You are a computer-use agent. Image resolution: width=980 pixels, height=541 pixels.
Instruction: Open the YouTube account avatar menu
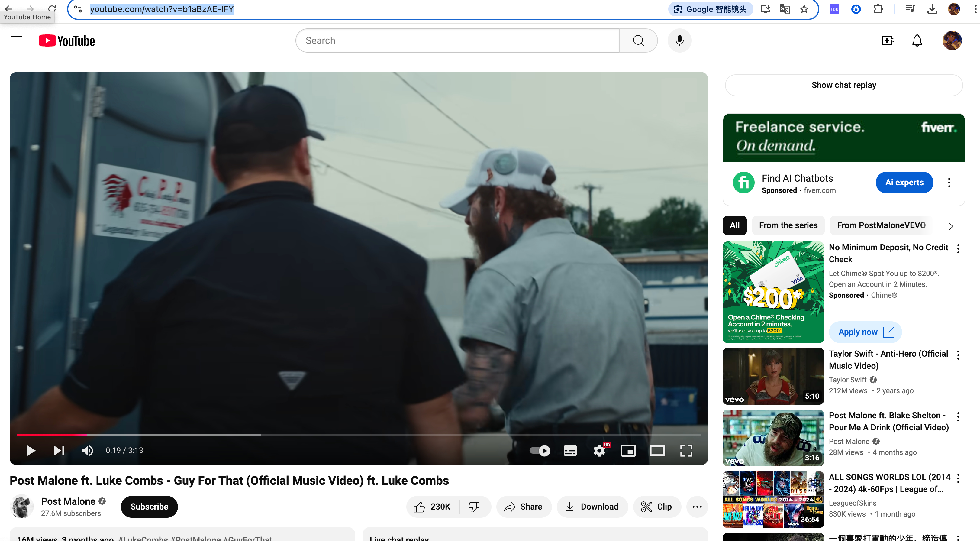952,40
